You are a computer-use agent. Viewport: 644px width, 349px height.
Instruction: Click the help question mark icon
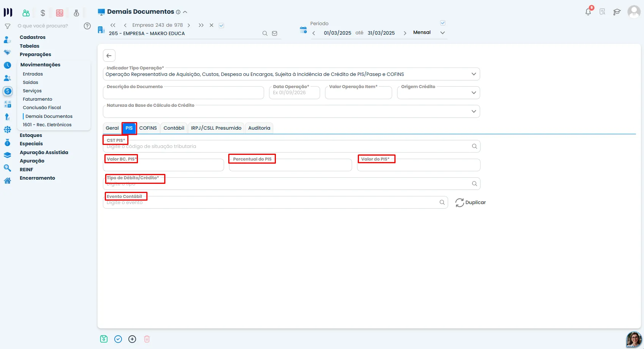[x=87, y=26]
